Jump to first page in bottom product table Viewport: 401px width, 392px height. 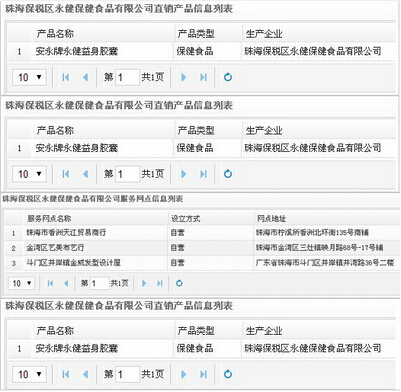point(66,374)
